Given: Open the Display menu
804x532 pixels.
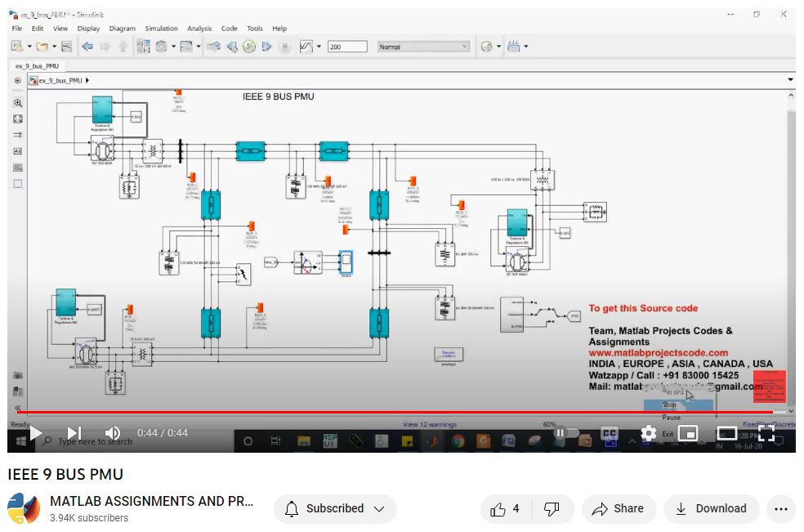Looking at the screenshot, I should 89,29.
